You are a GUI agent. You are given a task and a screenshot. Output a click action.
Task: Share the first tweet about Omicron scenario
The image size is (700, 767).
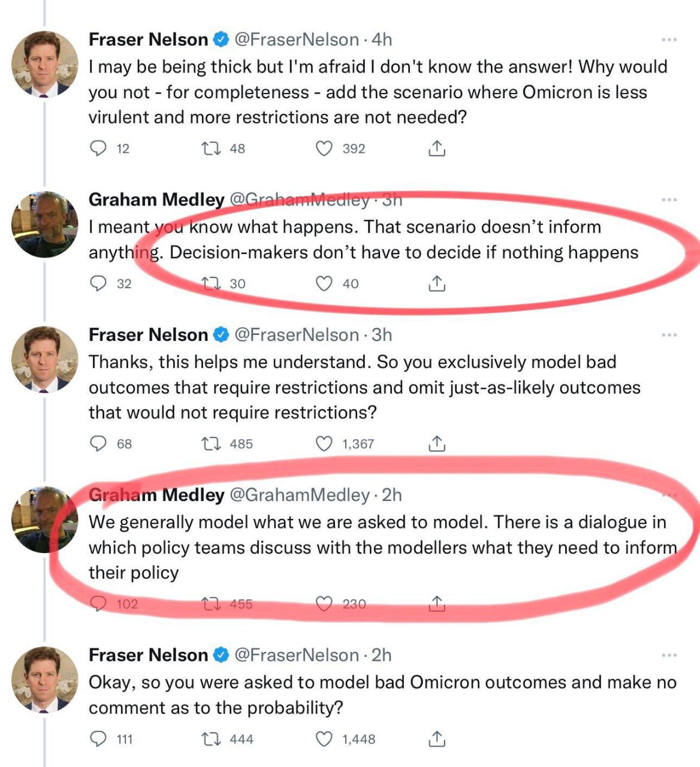point(437,148)
